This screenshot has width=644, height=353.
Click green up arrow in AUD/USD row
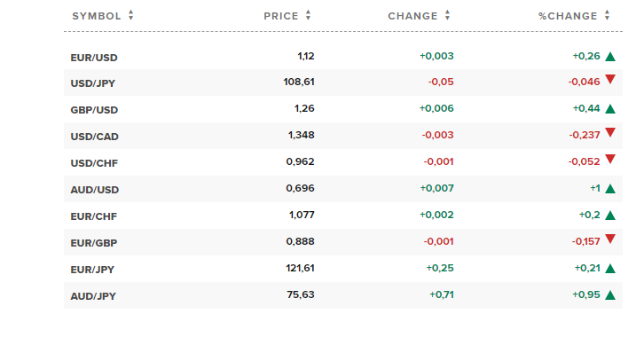tap(610, 189)
